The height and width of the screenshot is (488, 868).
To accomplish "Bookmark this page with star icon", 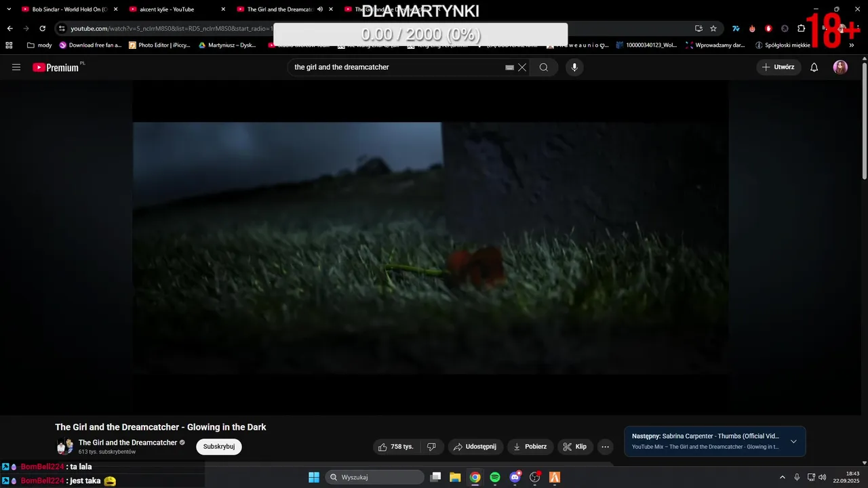I will coord(713,28).
